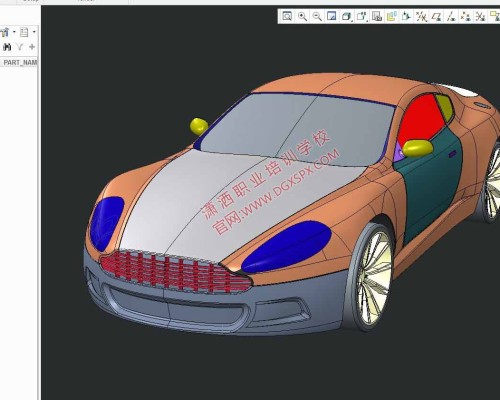This screenshot has height=400, width=500.
Task: Open the model tree Settings icon
Action: pyautogui.click(x=24, y=32)
